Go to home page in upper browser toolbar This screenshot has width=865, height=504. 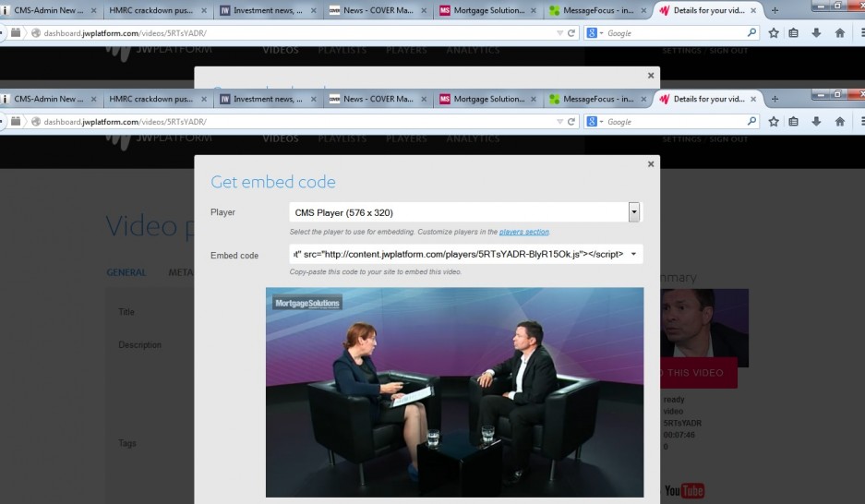pyautogui.click(x=840, y=33)
